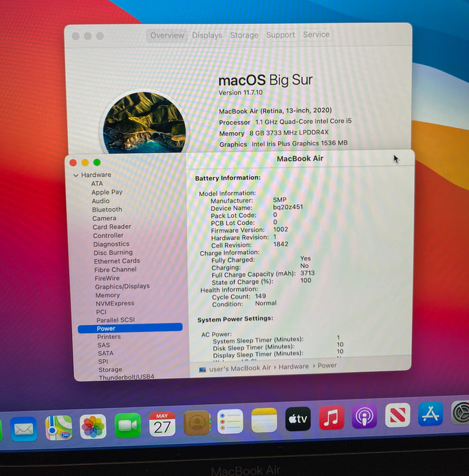Select Fibre Channel in the sidebar
The height and width of the screenshot is (476, 469).
coord(116,269)
